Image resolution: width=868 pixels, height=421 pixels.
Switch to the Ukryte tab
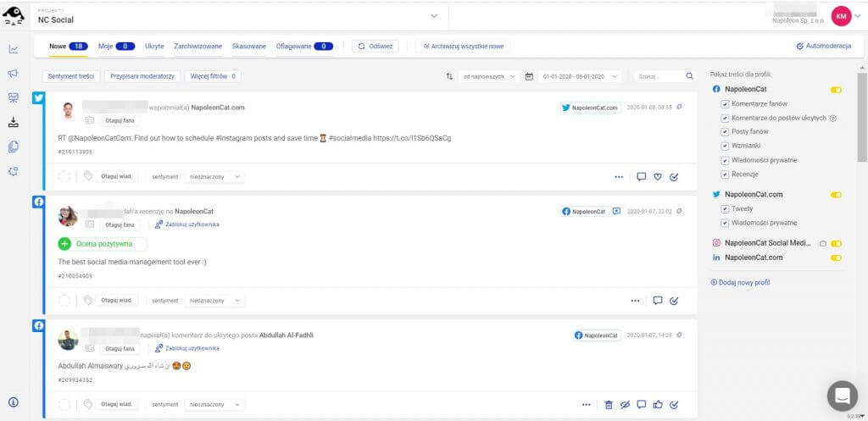tap(154, 47)
